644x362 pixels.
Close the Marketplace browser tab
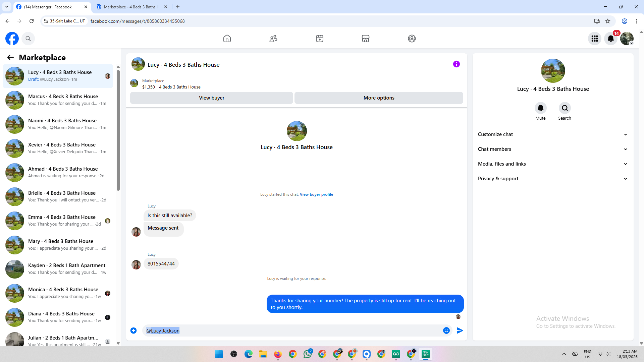(x=166, y=7)
